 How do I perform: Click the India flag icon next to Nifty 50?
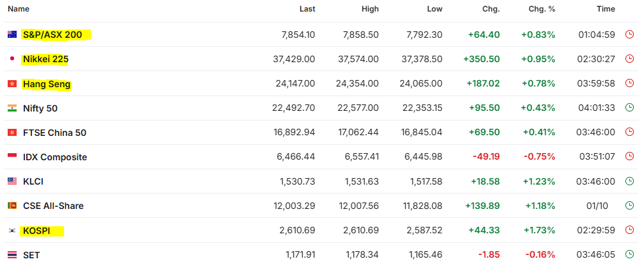(12, 108)
